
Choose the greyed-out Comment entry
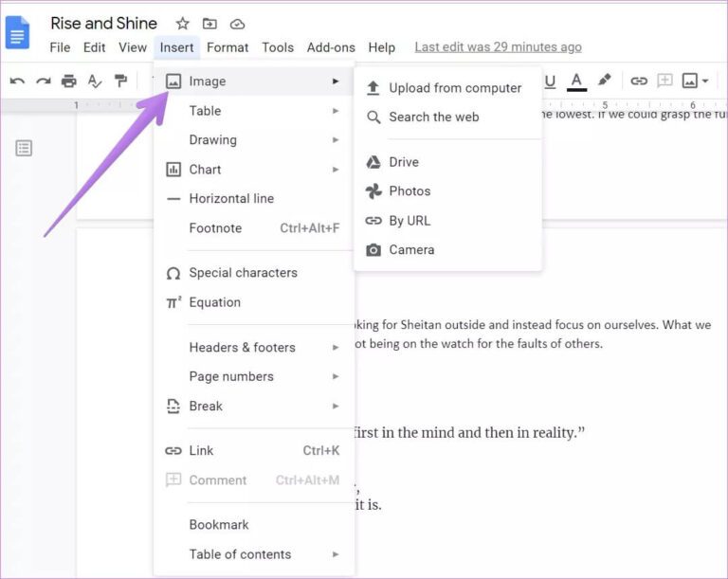click(253, 480)
